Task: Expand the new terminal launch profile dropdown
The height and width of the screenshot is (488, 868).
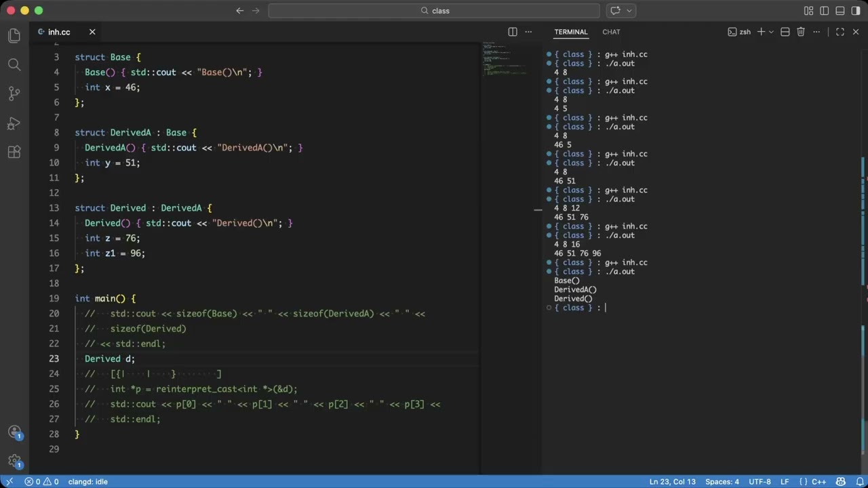Action: click(x=771, y=32)
